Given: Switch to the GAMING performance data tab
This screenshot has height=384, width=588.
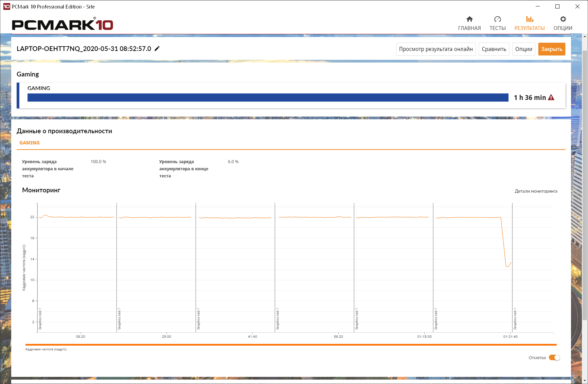Looking at the screenshot, I should click(x=30, y=143).
